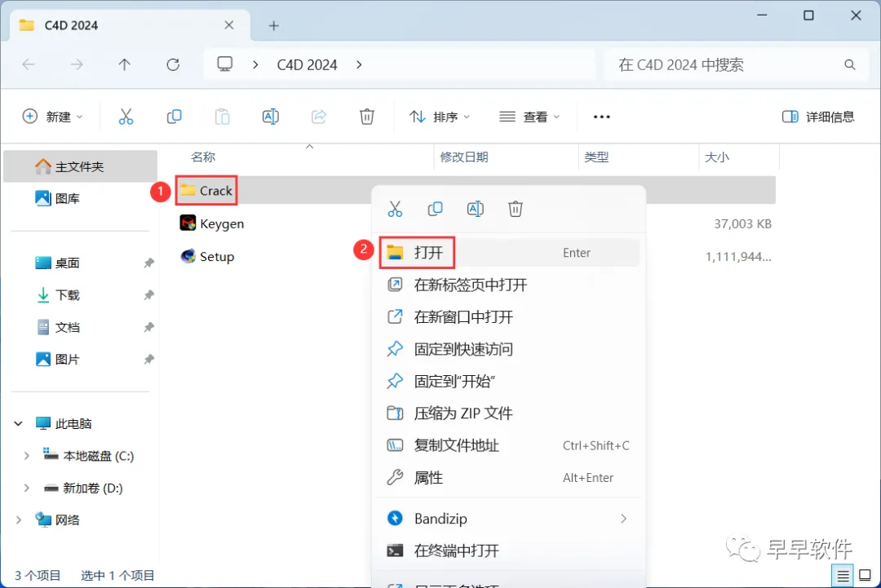881x588 pixels.
Task: Click the search magnifier icon
Action: pyautogui.click(x=849, y=64)
